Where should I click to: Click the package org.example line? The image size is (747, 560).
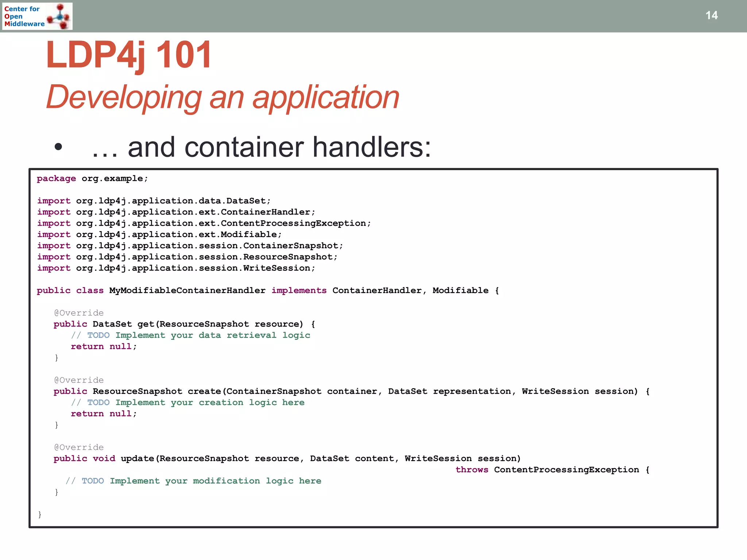click(92, 179)
